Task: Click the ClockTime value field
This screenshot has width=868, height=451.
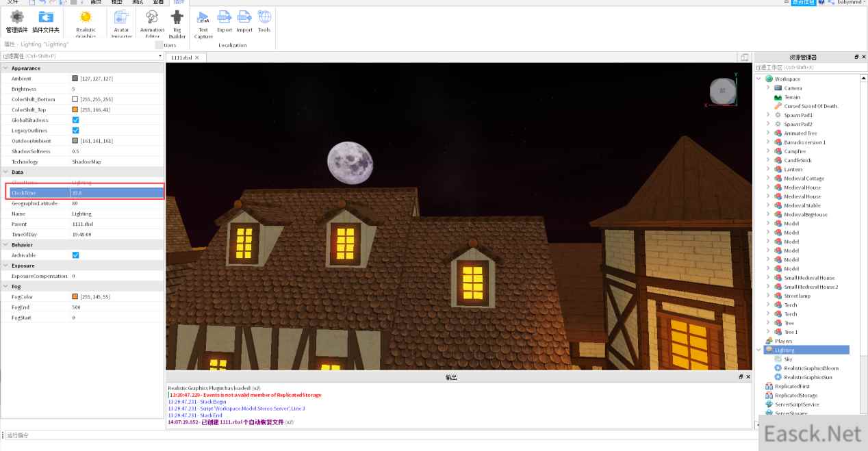Action: pos(117,193)
